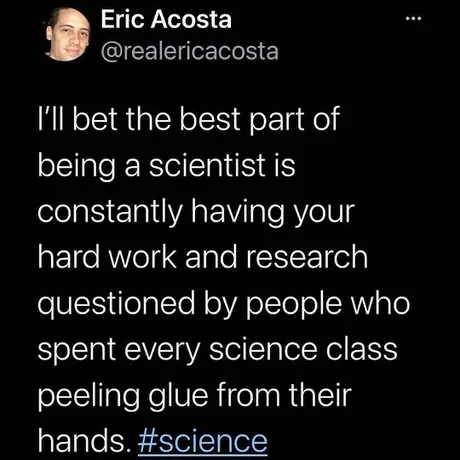Visit the @realericacosta handle
This screenshot has height=460, width=460.
(x=189, y=52)
